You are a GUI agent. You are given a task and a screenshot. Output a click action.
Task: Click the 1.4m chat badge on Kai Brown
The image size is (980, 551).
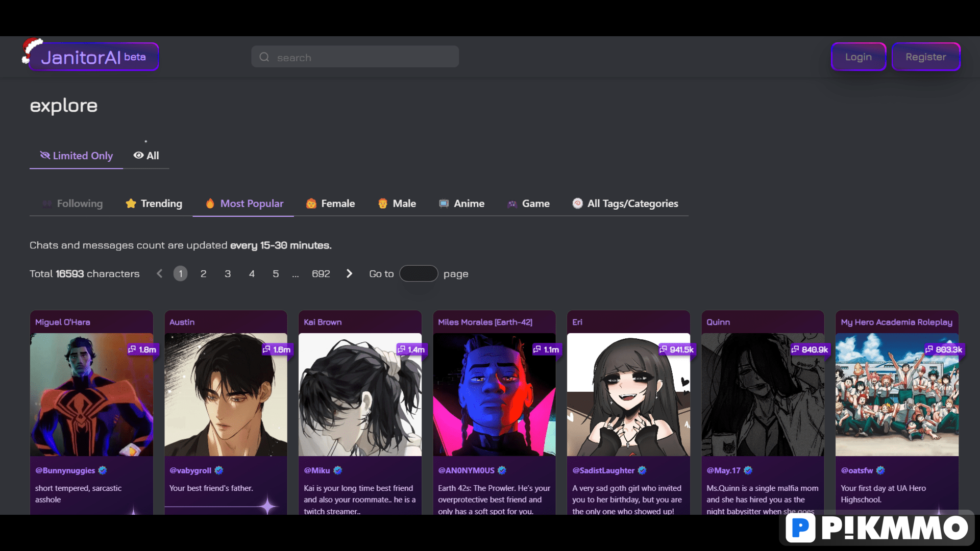click(x=411, y=349)
